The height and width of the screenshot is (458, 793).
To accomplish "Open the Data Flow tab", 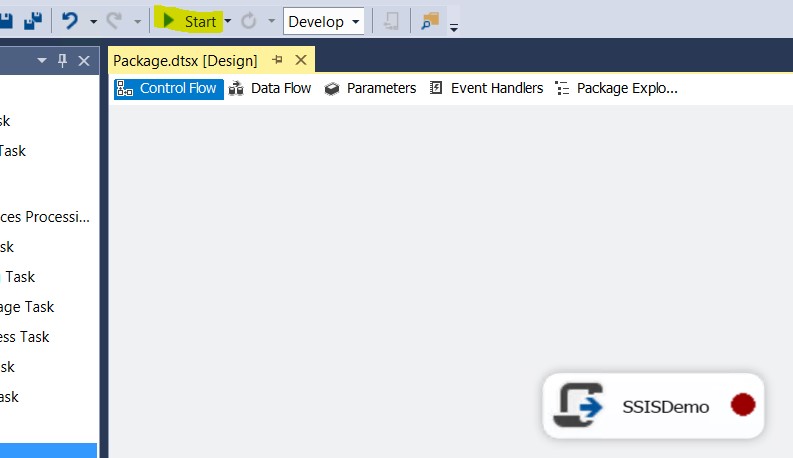I will 270,88.
